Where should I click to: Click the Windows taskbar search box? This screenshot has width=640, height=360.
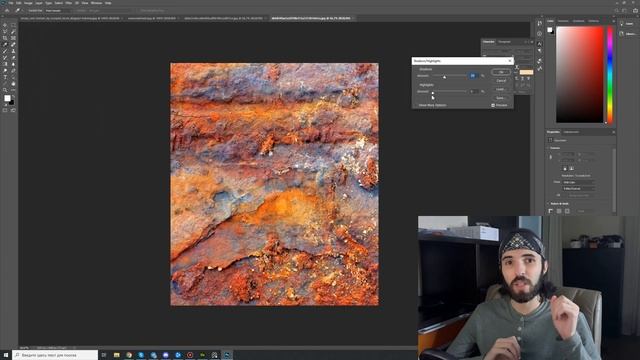click(x=55, y=355)
